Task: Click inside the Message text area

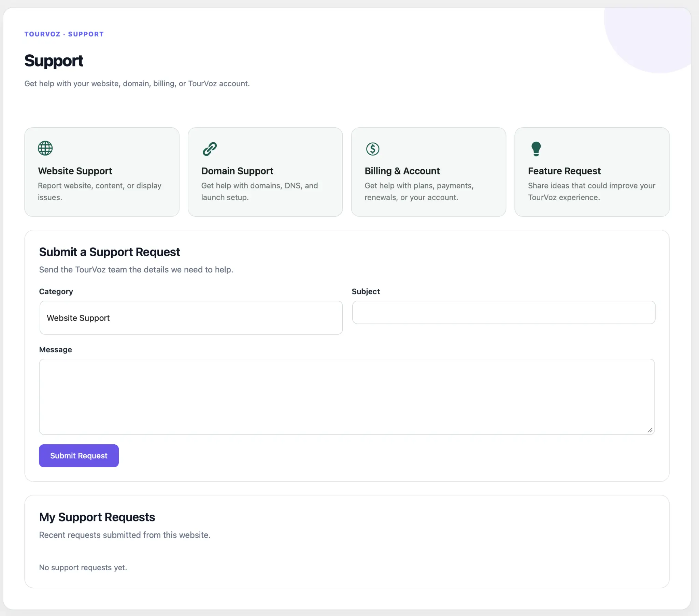Action: coord(347,397)
